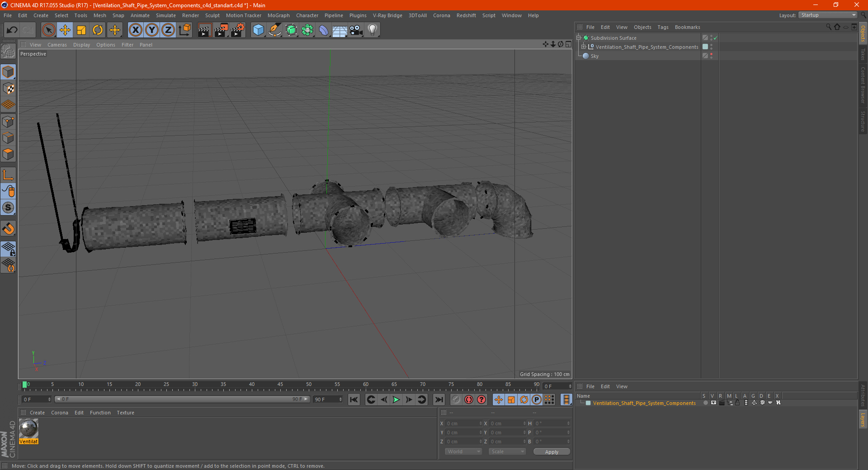The width and height of the screenshot is (868, 470).
Task: Select the Sky object in Objects manager
Action: pos(594,56)
